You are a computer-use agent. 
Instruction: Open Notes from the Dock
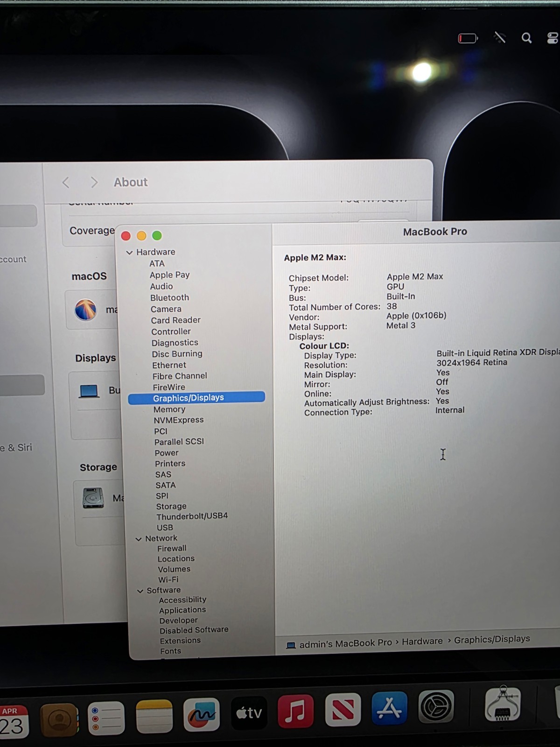(x=154, y=716)
